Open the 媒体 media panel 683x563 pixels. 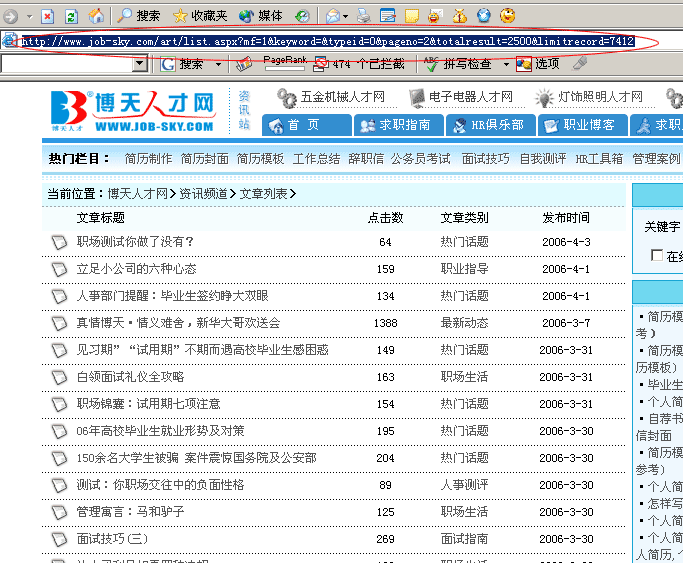[x=260, y=16]
